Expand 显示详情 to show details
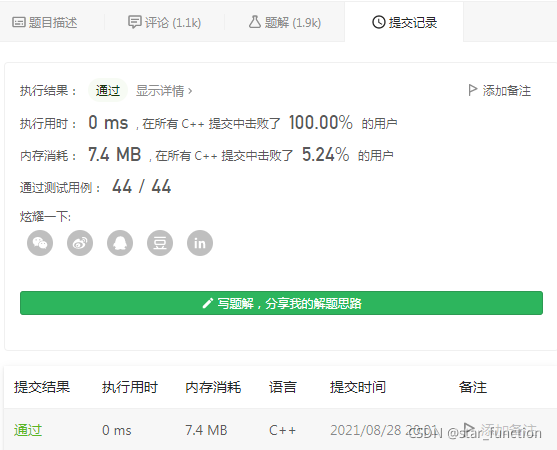 pos(164,91)
